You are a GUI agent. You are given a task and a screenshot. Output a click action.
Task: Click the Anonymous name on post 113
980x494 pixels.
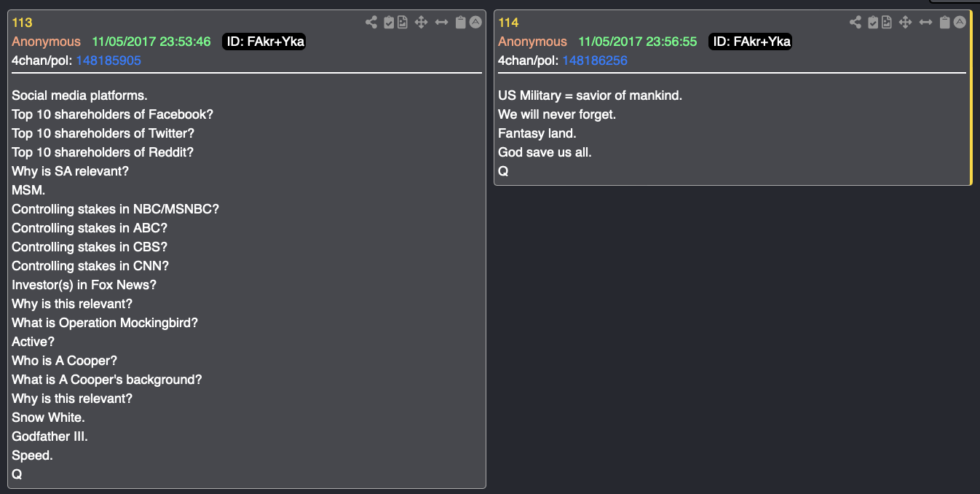pyautogui.click(x=46, y=42)
